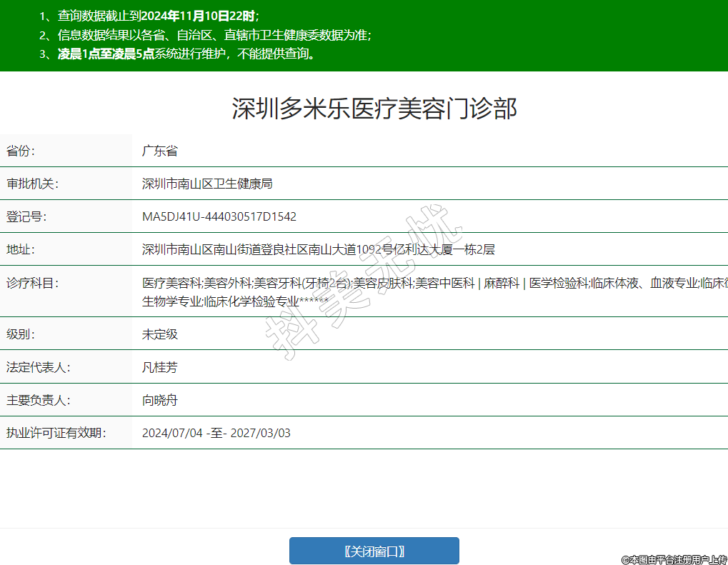Viewport: 728px width, 565px height.
Task: Click the 审批机关 field label
Action: (31, 184)
